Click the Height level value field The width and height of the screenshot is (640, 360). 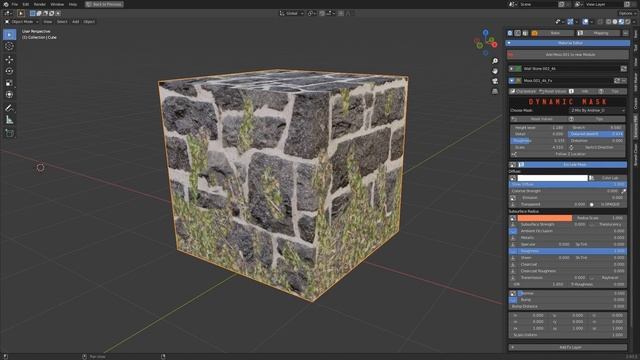tap(538, 128)
